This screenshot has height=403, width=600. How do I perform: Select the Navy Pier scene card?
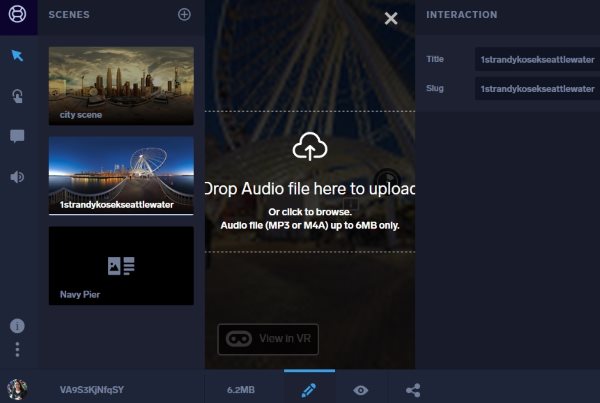pyautogui.click(x=121, y=266)
